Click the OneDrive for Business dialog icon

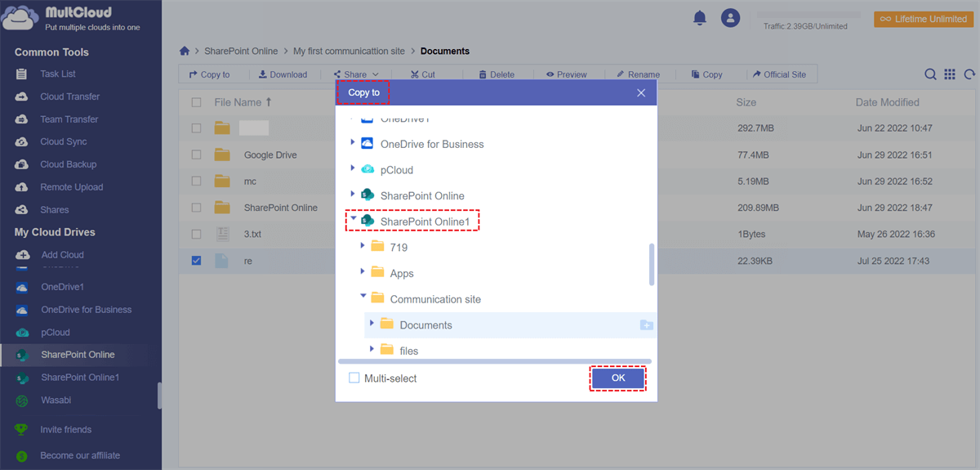pos(367,144)
